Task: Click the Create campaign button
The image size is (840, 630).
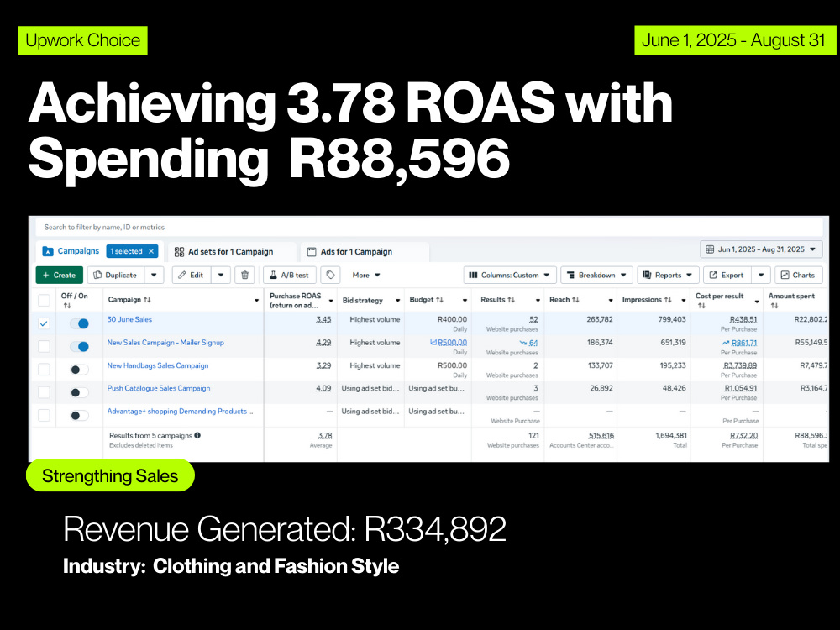Action: [60, 275]
